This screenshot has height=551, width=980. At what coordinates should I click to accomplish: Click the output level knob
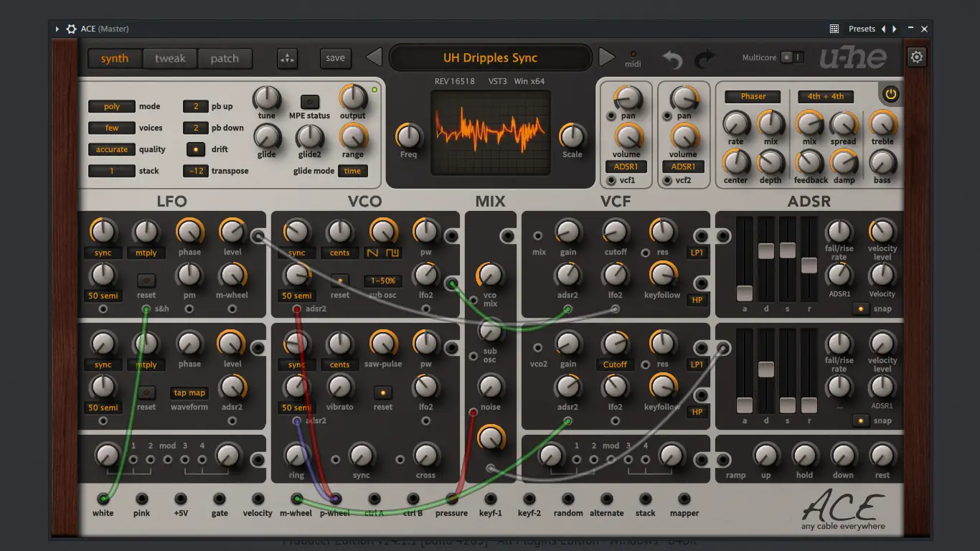coord(352,97)
